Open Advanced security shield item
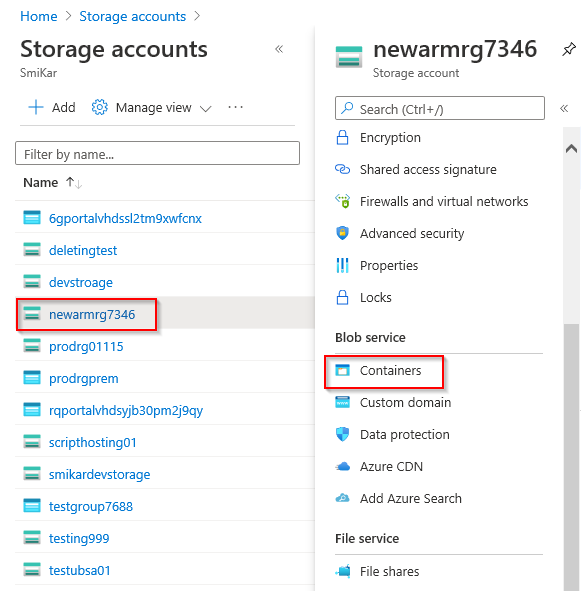The height and width of the screenshot is (591, 581). (412, 234)
